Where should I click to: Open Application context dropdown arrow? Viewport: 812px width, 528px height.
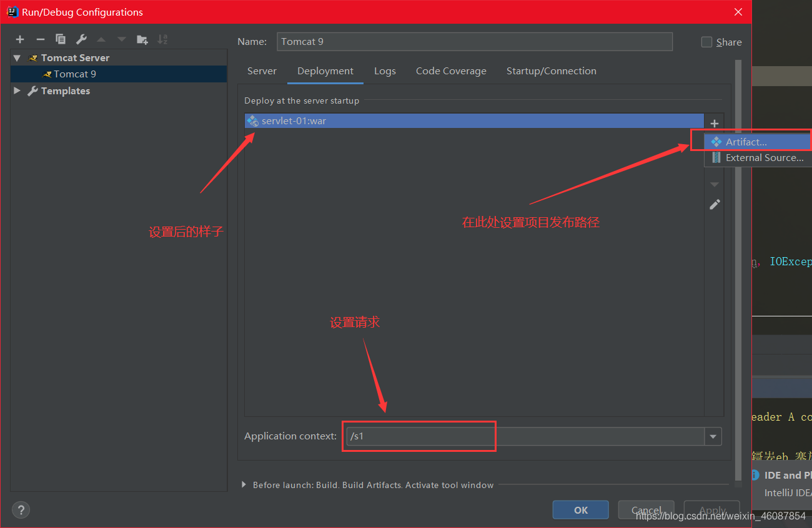pos(713,436)
